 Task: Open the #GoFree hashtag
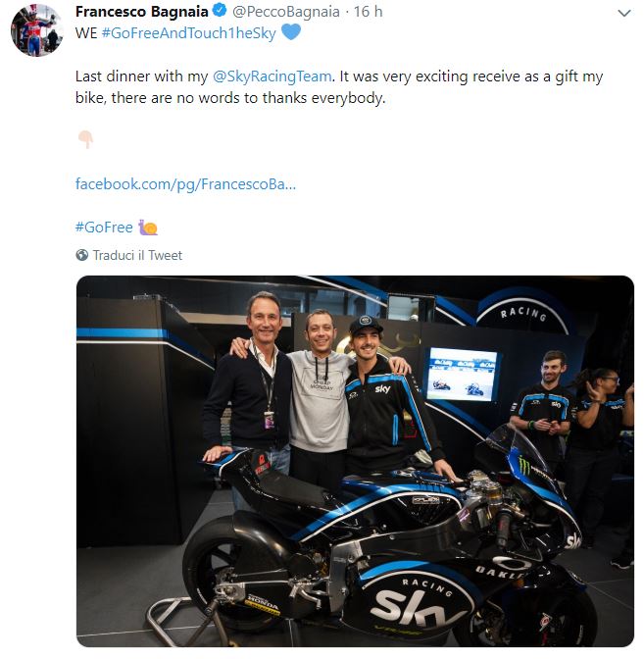[x=104, y=228]
